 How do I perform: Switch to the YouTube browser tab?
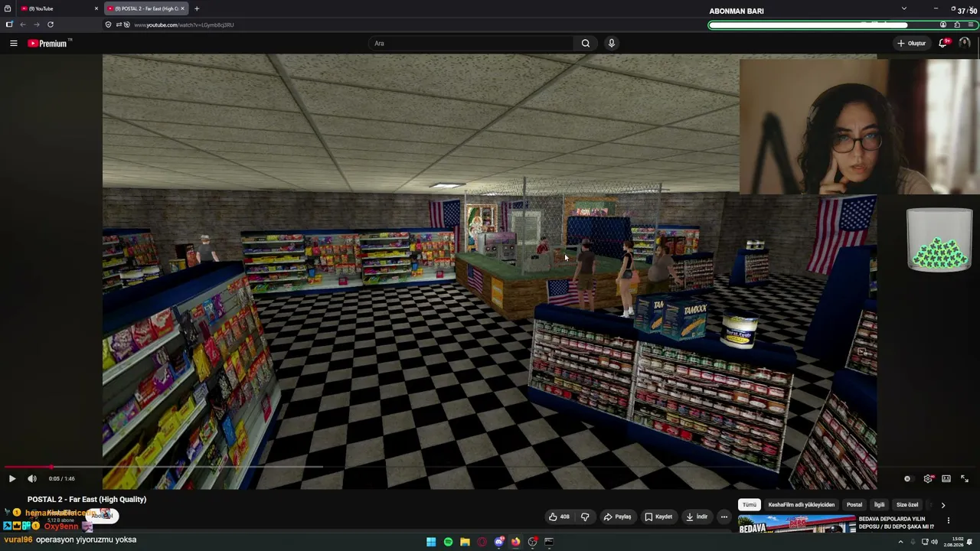(x=60, y=8)
